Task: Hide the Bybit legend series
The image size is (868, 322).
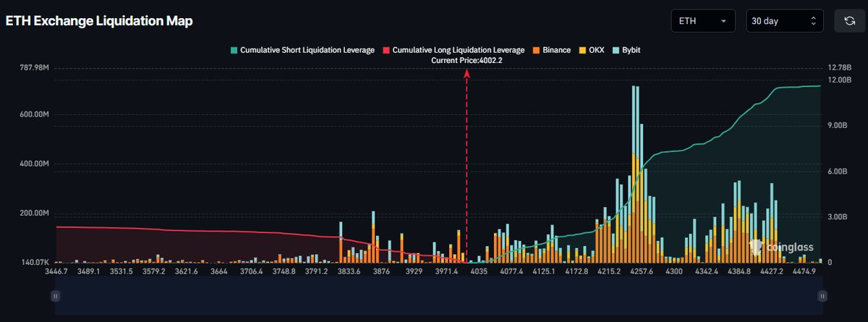Action: 631,50
